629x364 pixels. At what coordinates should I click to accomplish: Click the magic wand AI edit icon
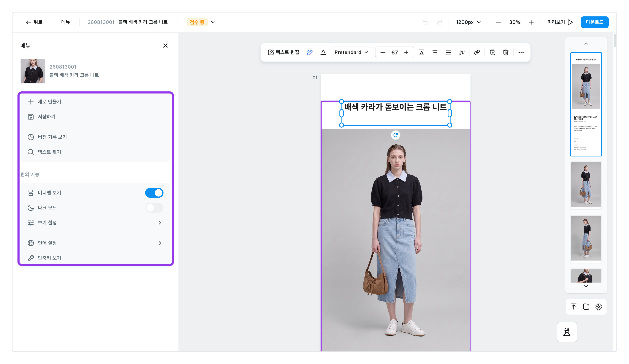coord(310,52)
